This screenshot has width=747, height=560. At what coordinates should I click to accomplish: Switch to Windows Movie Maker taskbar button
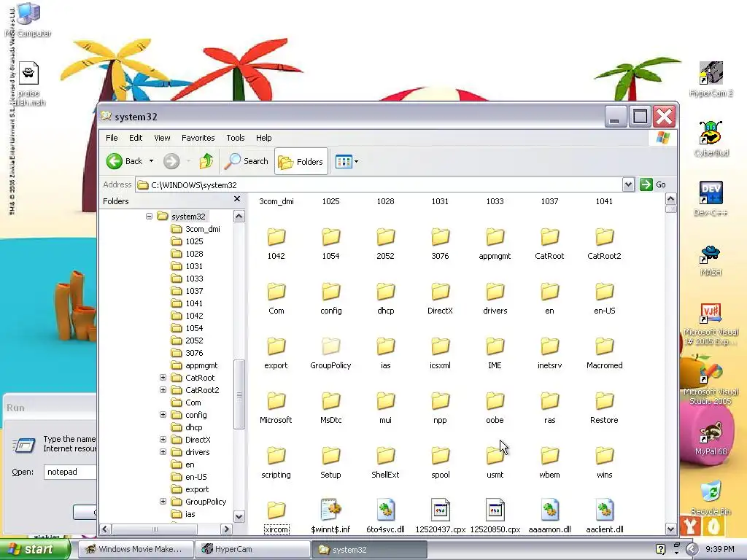coord(135,549)
